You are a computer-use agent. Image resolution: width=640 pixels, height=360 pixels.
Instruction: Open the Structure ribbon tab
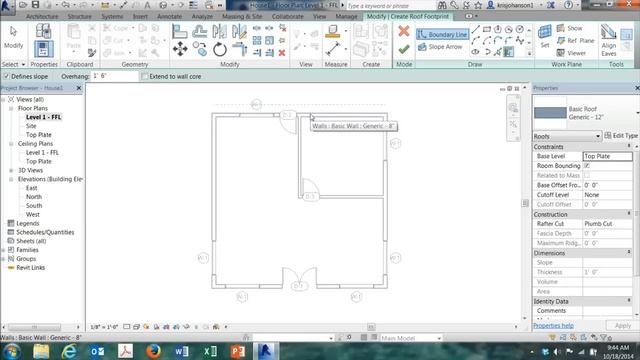click(x=80, y=16)
